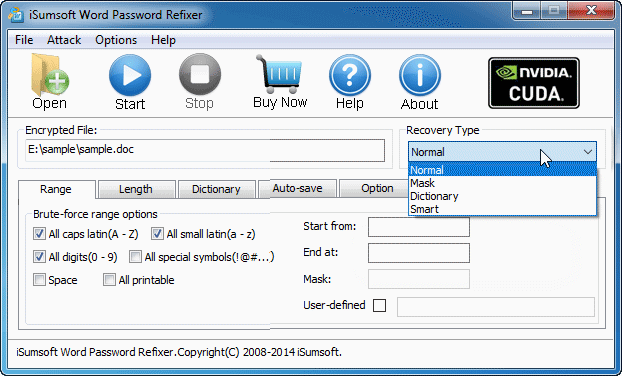Start the password recovery attack
The image size is (622, 376).
pos(130,76)
